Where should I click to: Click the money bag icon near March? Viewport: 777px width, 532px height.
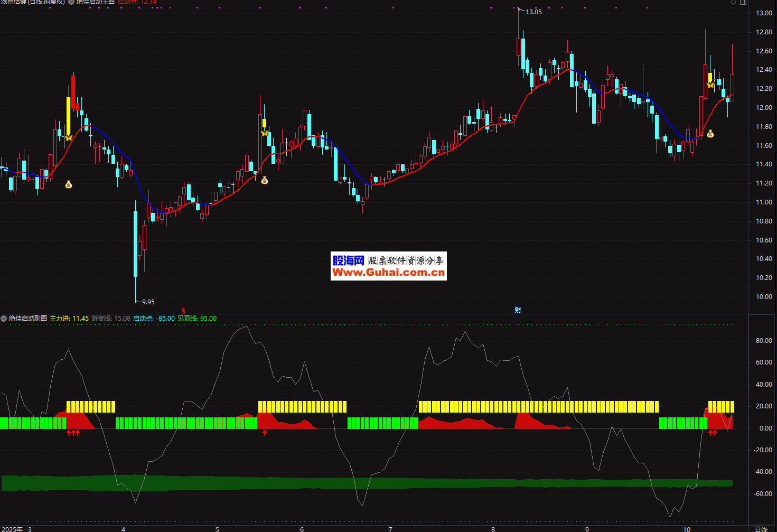click(x=69, y=184)
